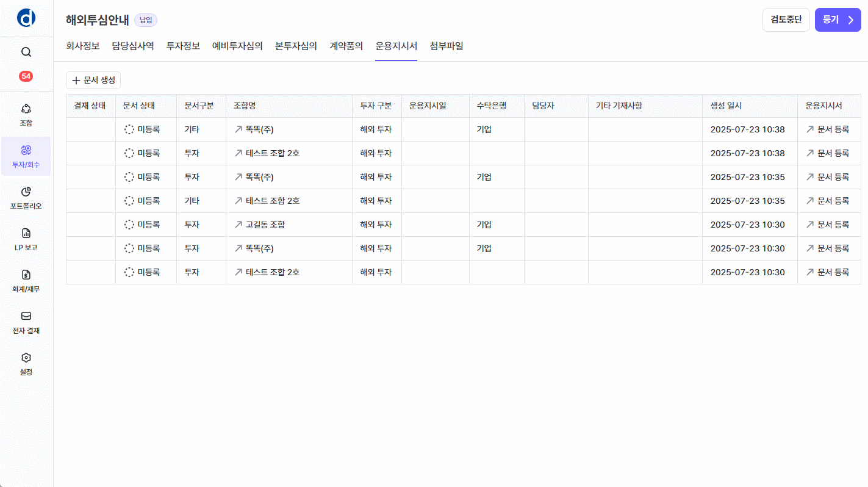This screenshot has height=487, width=868.
Task: Click 문서 등록 in the 고길동 조합 row
Action: 828,225
